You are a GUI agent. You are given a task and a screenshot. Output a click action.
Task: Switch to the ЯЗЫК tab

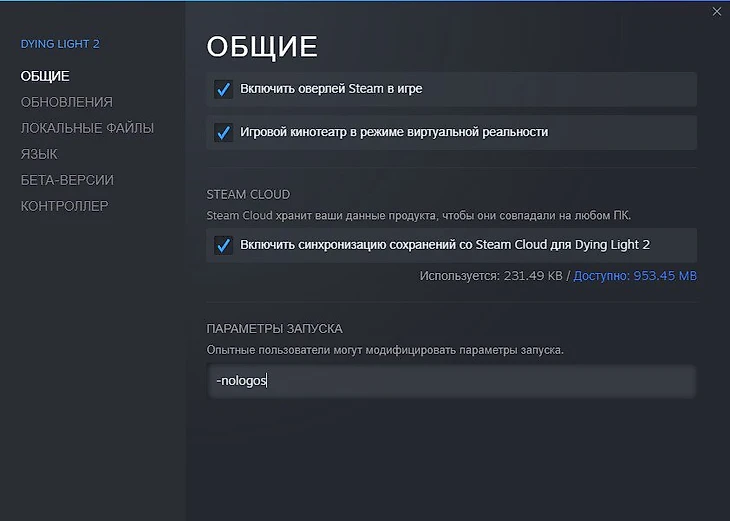point(39,154)
